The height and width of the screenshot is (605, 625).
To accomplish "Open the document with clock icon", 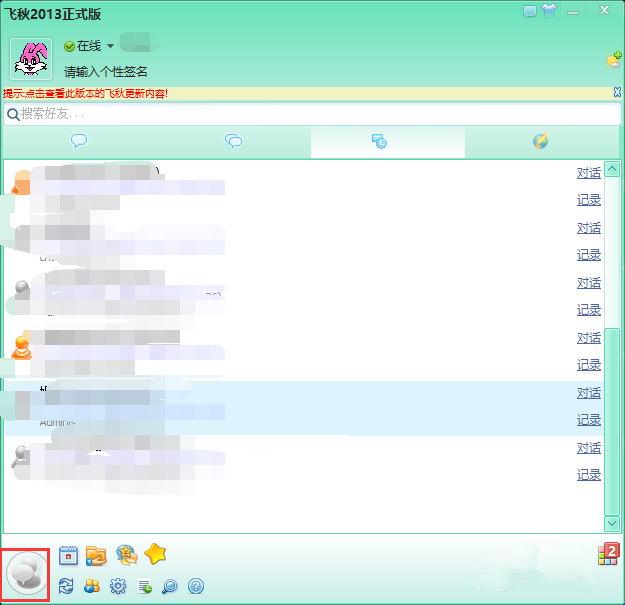I will click(144, 586).
